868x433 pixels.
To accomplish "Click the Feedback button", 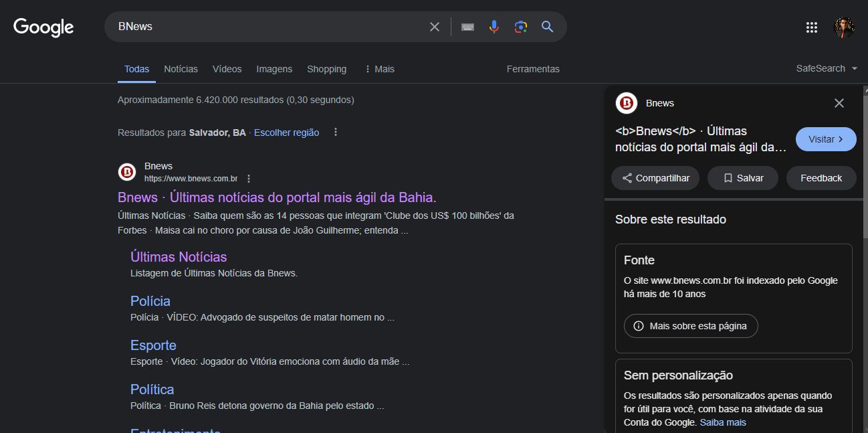I will click(x=821, y=178).
